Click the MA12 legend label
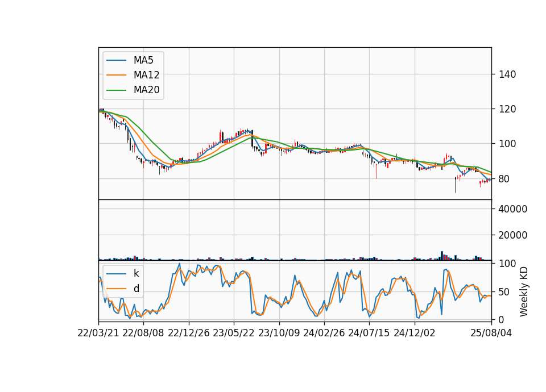 (146, 75)
